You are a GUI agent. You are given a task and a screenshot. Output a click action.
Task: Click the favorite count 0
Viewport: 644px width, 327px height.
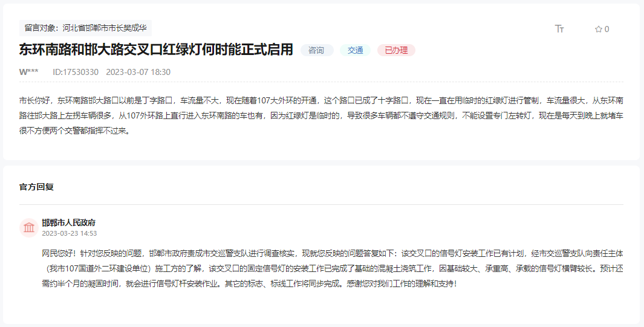tap(607, 29)
